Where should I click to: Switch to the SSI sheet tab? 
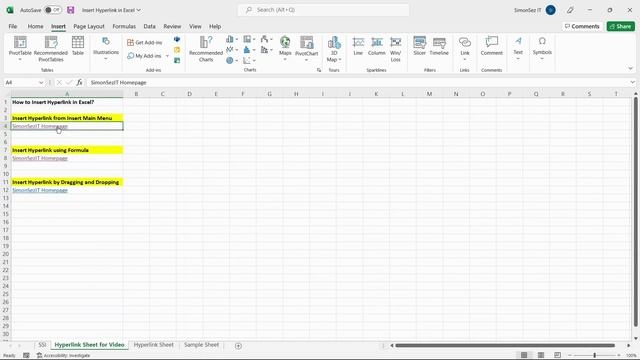pos(42,345)
